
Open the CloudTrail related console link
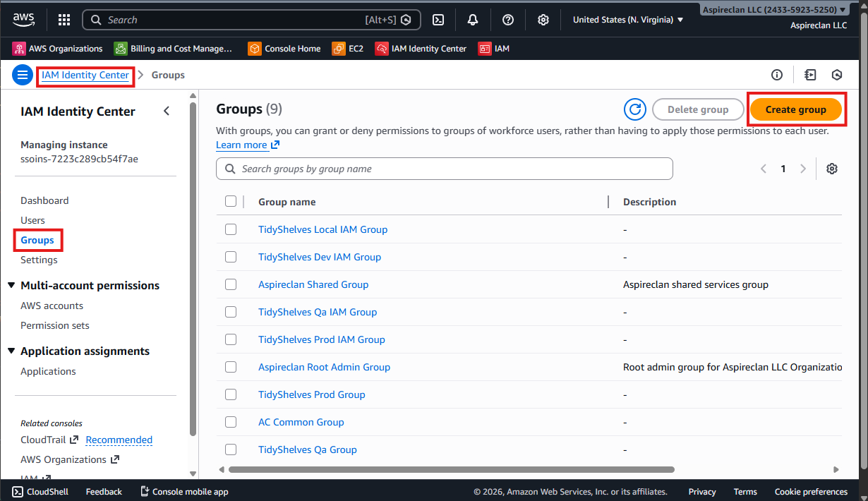tap(49, 440)
